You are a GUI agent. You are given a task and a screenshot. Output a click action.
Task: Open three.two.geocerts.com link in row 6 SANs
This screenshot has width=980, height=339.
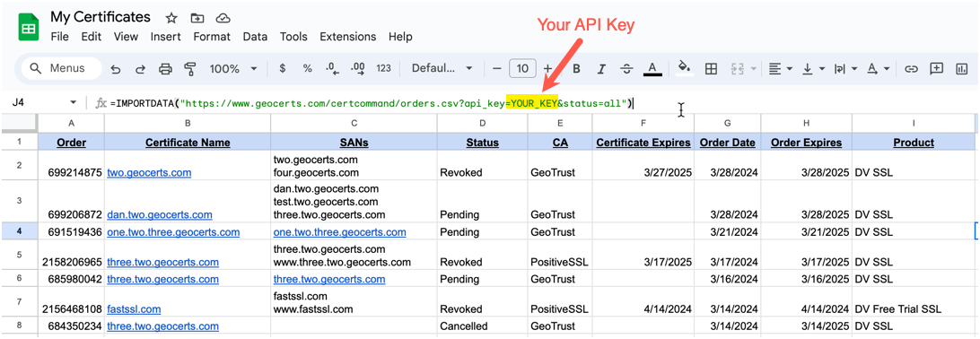pos(329,279)
